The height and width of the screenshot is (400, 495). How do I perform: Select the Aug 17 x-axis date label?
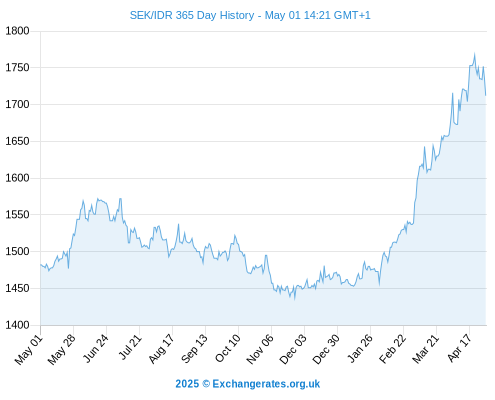coord(161,349)
